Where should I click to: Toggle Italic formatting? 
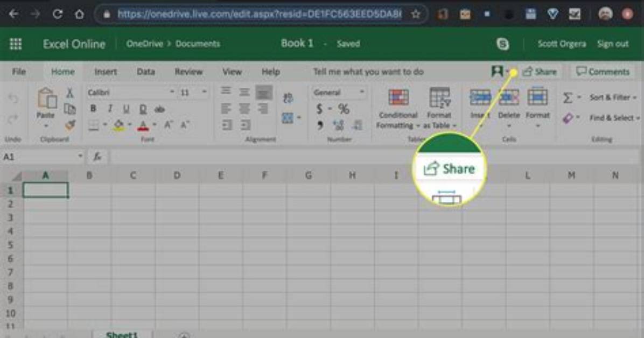click(110, 109)
